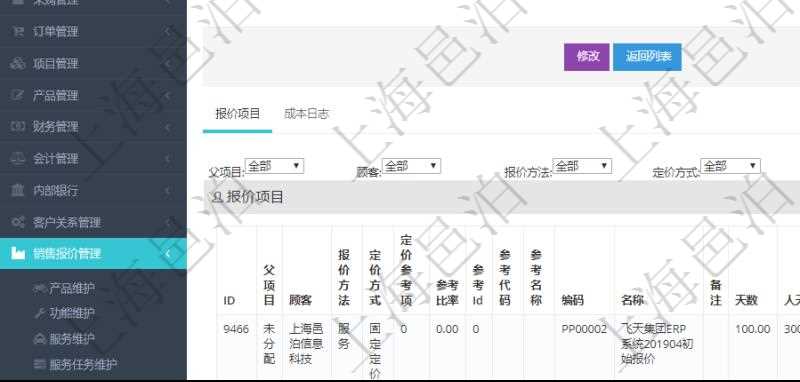
Task: Click the 天数 column header
Action: point(746,300)
